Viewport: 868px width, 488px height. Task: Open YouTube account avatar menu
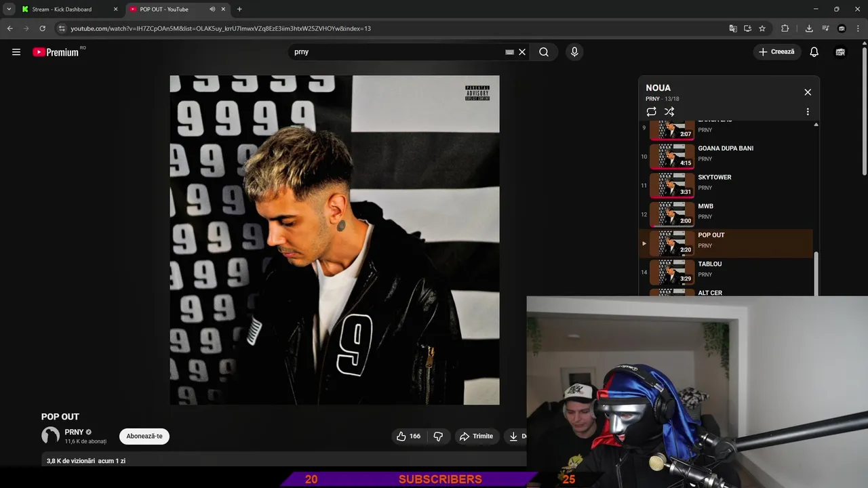(840, 52)
